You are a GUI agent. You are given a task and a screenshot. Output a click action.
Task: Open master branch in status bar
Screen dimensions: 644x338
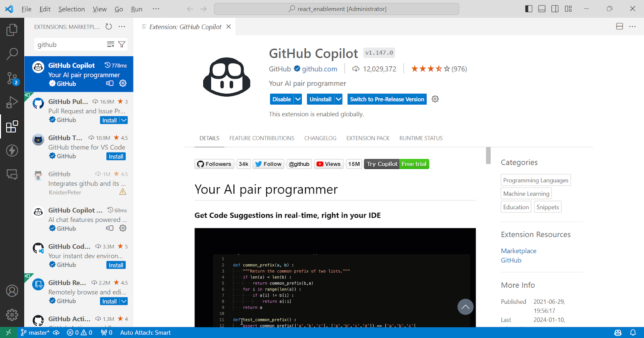pos(35,332)
